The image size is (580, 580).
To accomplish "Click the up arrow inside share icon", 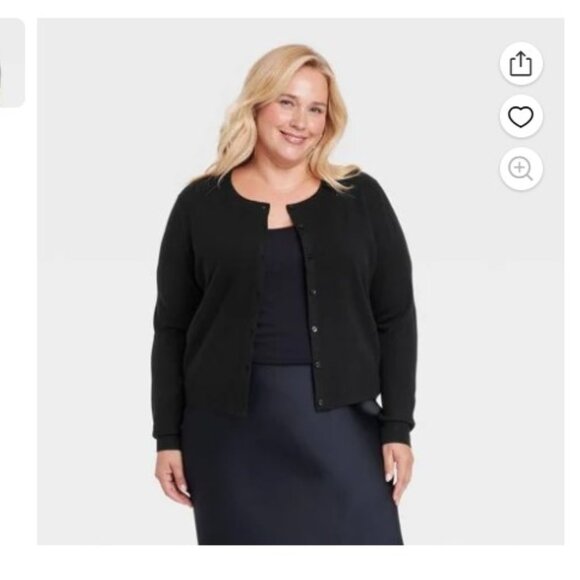I will click(521, 59).
